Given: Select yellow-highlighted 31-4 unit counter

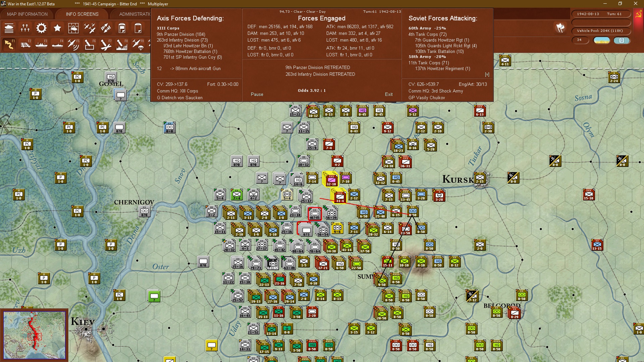Looking at the screenshot, I should [340, 196].
